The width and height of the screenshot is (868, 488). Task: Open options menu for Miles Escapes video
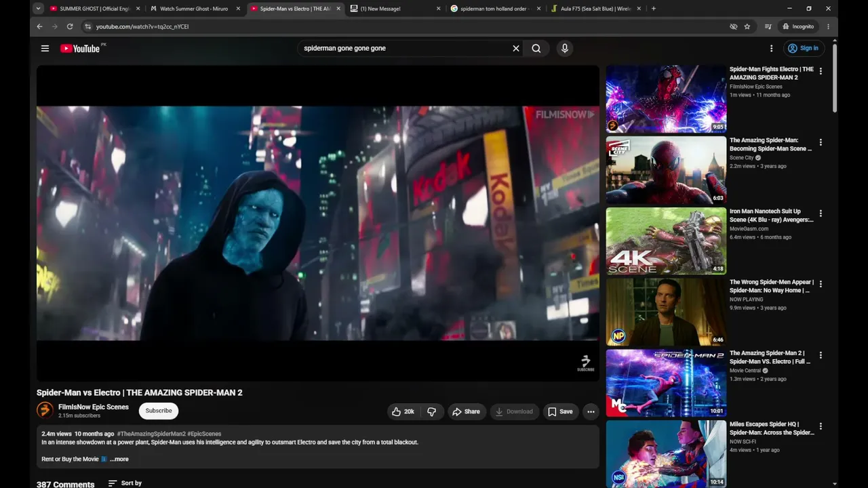coord(821,426)
